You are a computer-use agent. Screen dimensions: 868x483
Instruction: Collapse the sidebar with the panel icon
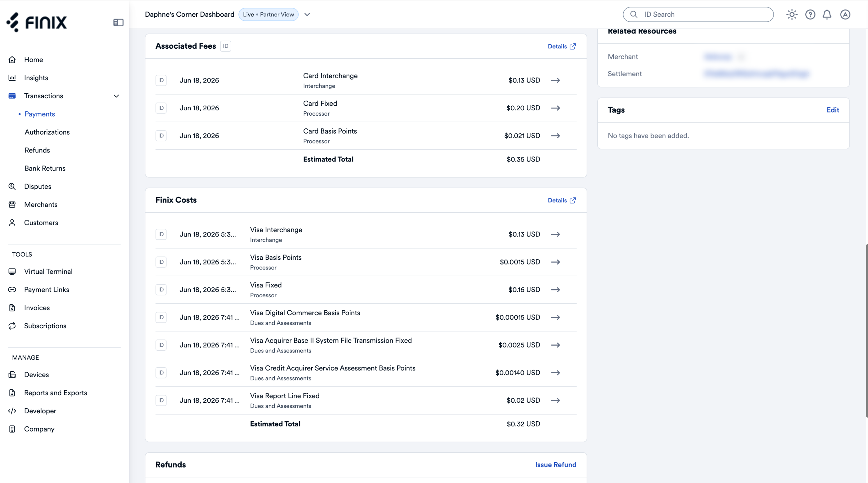[118, 23]
